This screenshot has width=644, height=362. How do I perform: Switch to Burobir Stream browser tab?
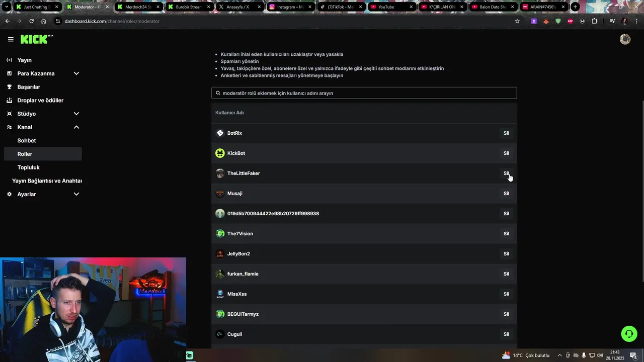pyautogui.click(x=189, y=7)
